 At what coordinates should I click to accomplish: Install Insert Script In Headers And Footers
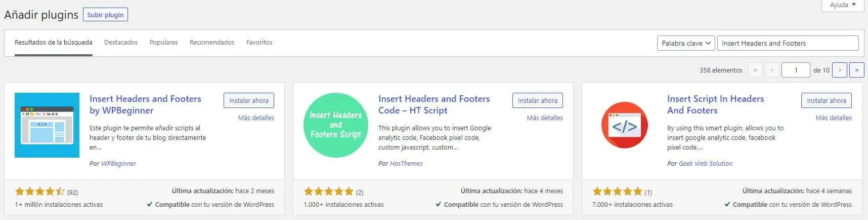pos(827,100)
